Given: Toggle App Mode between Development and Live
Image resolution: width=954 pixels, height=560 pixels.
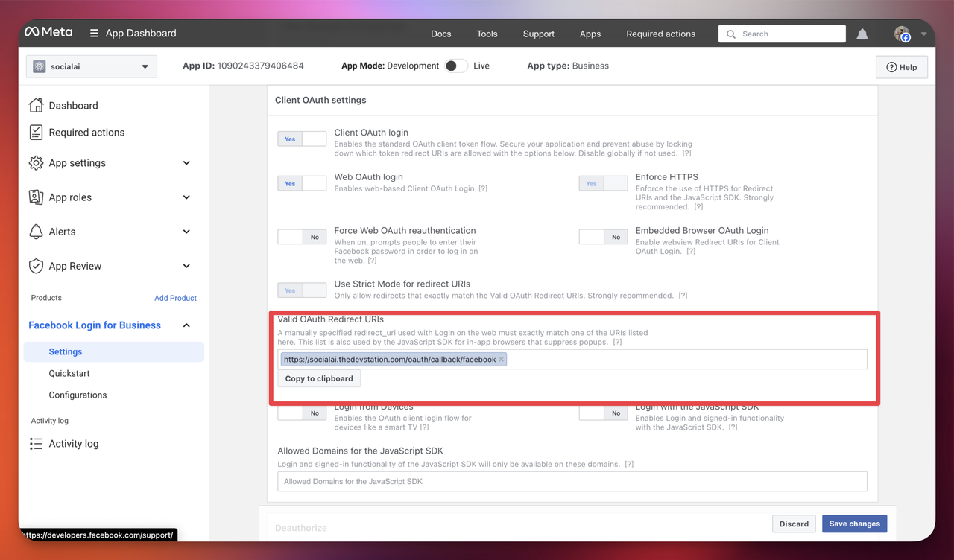Looking at the screenshot, I should click(456, 66).
